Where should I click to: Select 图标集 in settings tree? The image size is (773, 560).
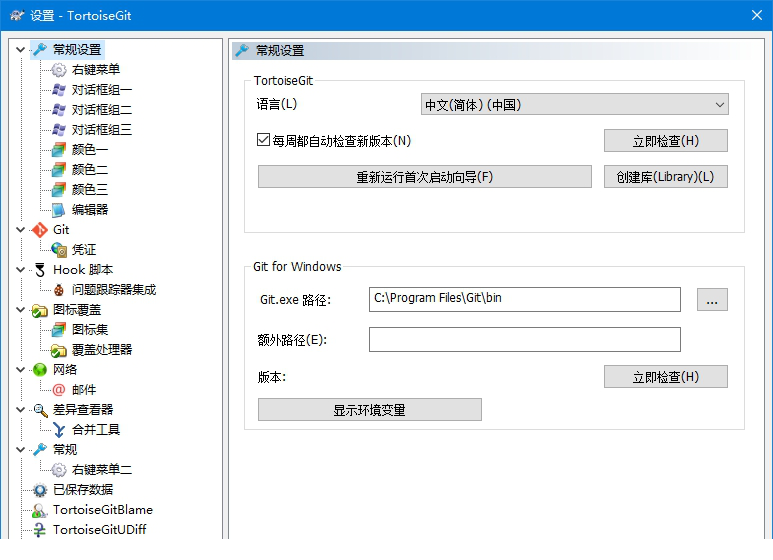click(90, 330)
